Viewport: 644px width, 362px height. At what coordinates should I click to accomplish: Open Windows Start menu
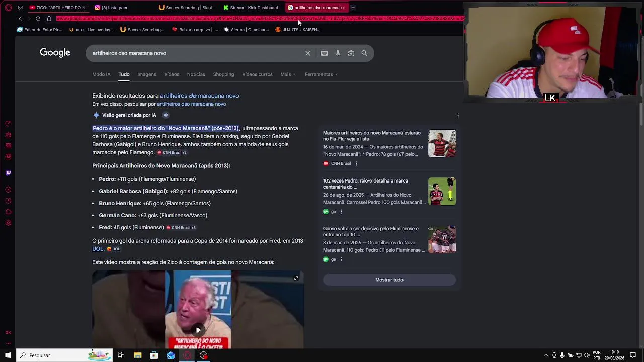[8, 355]
